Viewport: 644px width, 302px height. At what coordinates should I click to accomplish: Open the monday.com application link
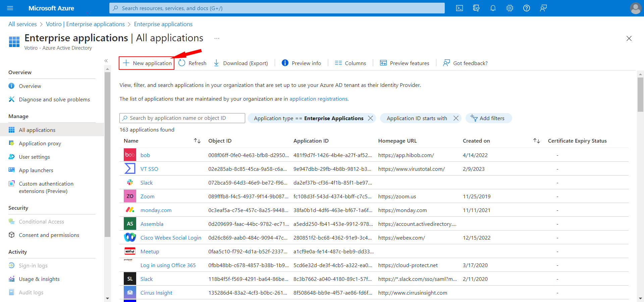156,210
